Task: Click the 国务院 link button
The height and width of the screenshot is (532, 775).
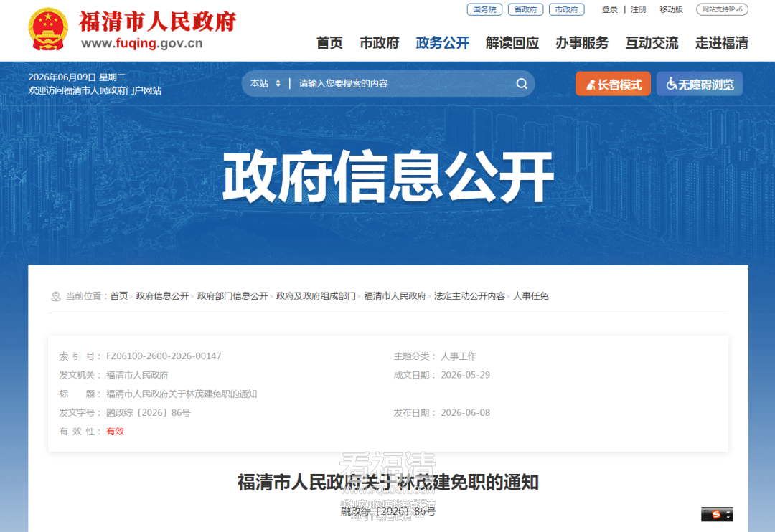Action: coord(484,9)
